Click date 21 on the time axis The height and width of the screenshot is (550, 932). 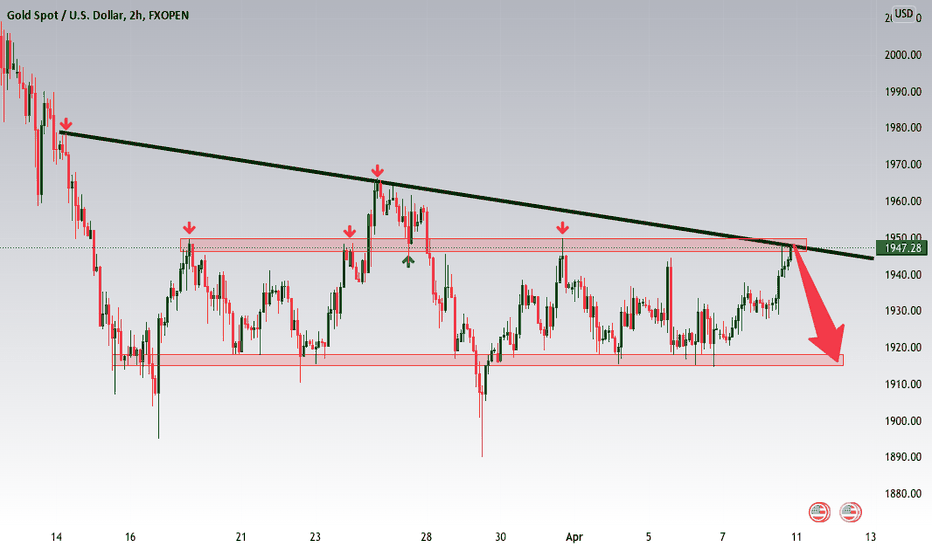click(x=241, y=538)
